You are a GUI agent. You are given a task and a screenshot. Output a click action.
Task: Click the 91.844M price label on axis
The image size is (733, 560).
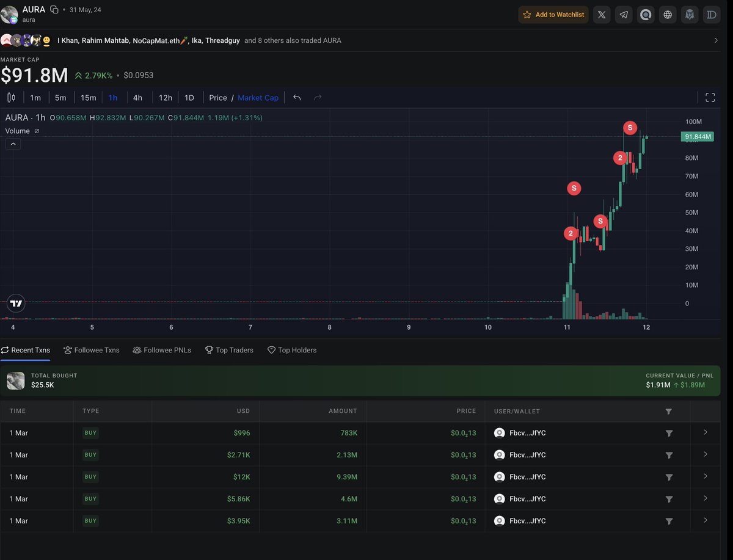point(696,137)
